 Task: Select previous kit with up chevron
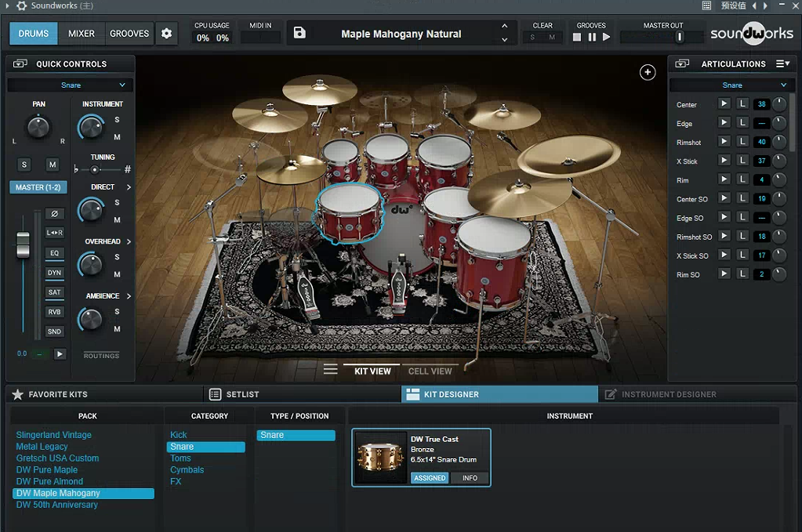click(504, 26)
